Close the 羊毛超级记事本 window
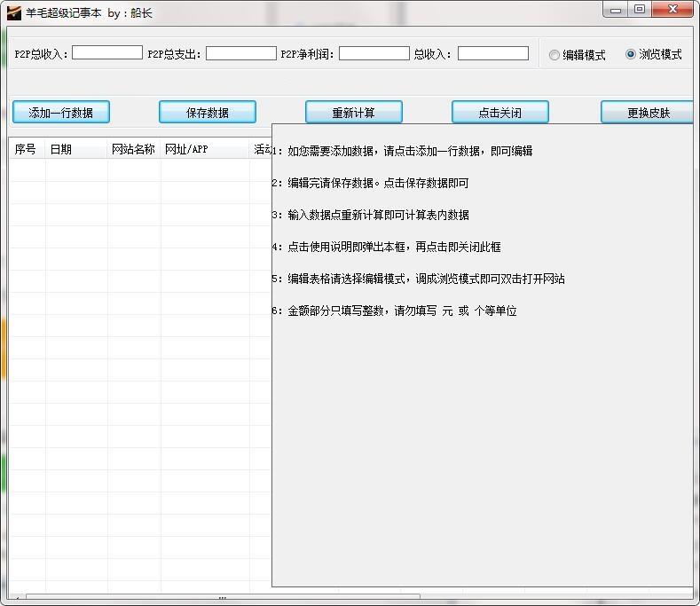Viewport: 700px width, 606px height. point(672,10)
